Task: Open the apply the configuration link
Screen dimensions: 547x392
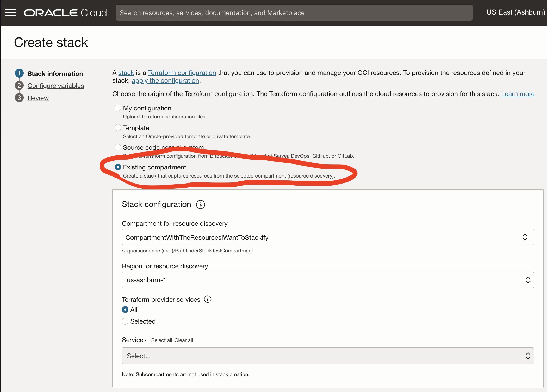Action: click(x=165, y=81)
